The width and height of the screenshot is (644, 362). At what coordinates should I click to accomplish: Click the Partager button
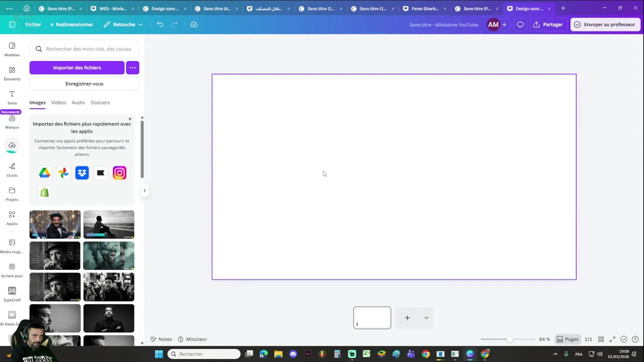coord(548,24)
